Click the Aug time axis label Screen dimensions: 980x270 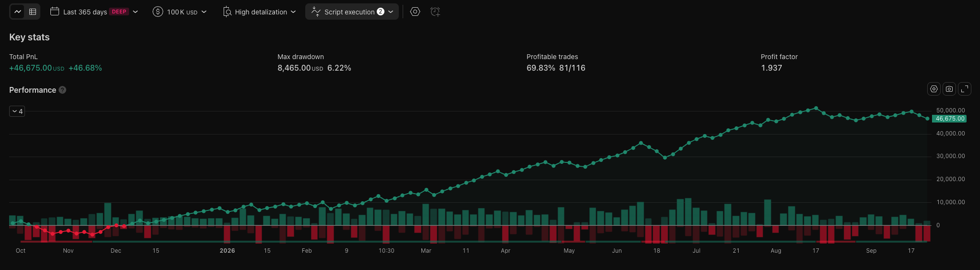pyautogui.click(x=776, y=251)
